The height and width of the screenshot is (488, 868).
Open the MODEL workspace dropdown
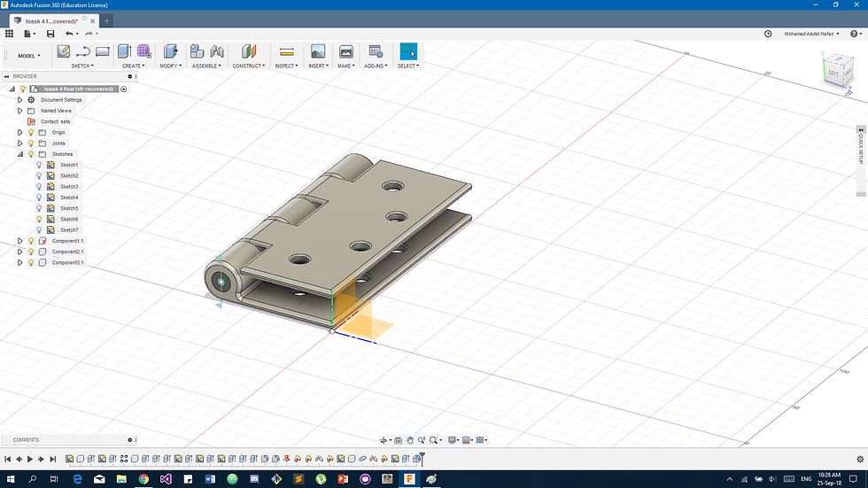pos(28,56)
